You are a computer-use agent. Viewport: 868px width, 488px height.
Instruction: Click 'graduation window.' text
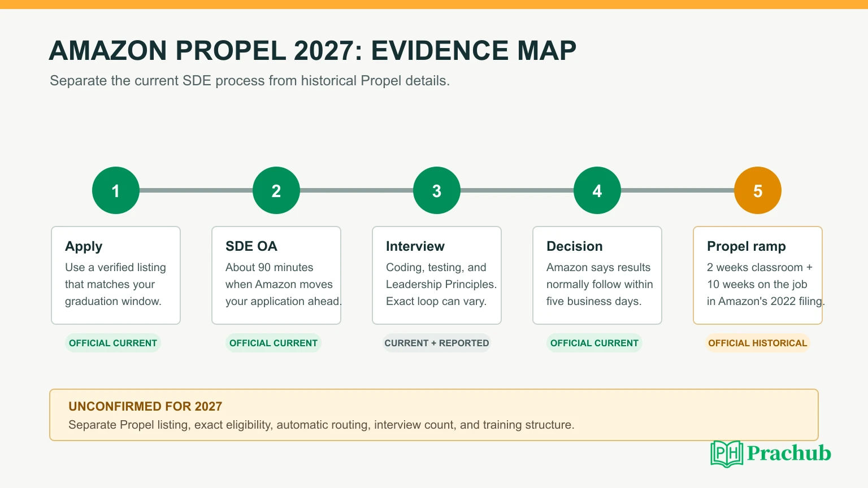pyautogui.click(x=113, y=301)
